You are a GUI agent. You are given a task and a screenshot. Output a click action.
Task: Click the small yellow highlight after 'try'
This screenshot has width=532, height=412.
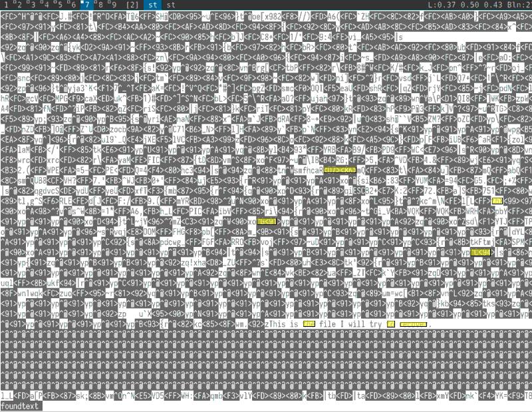tap(391, 324)
